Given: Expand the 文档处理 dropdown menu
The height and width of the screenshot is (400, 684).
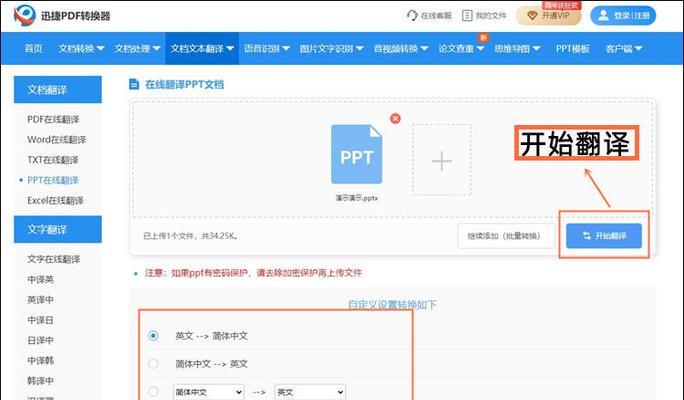Looking at the screenshot, I should 137,48.
